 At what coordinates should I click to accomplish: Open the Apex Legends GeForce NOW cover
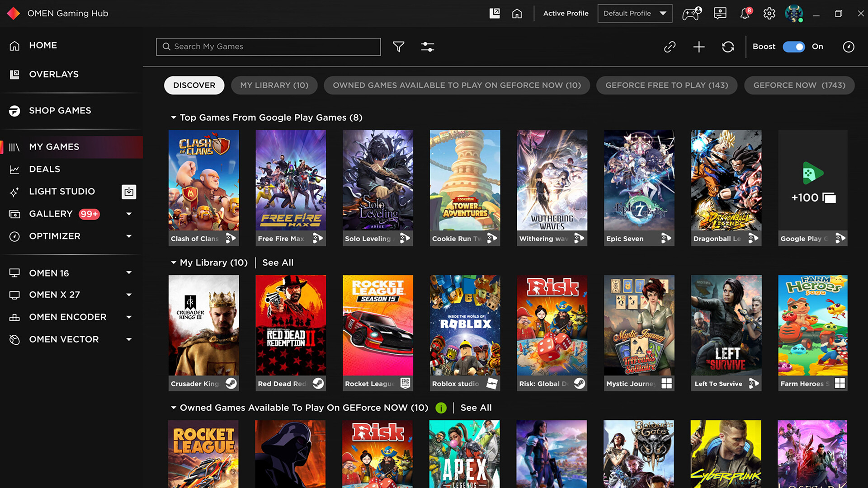click(x=465, y=454)
